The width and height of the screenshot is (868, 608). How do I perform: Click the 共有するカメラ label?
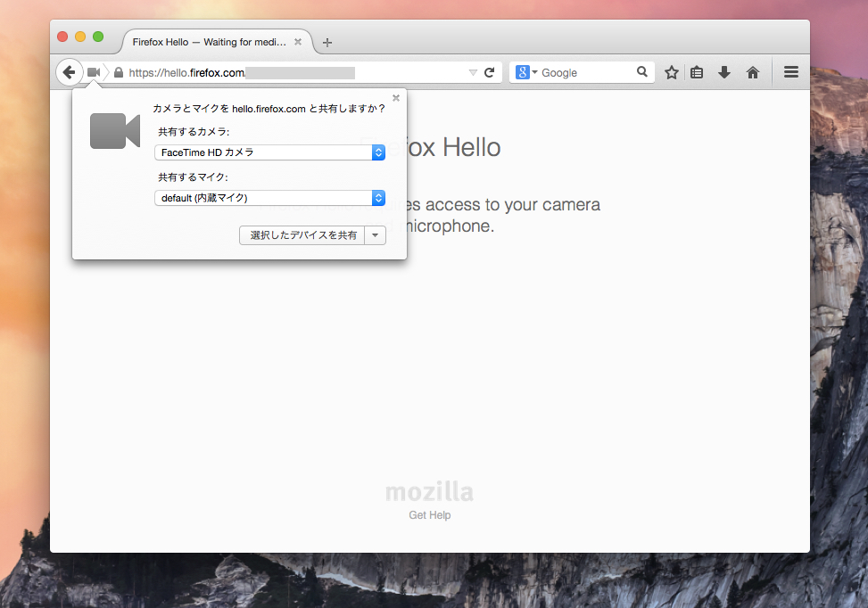pyautogui.click(x=194, y=132)
